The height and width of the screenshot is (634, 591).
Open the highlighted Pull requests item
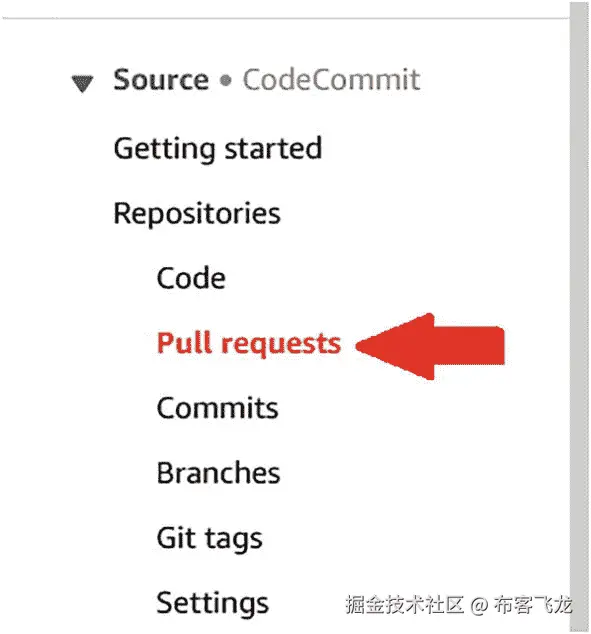click(x=249, y=344)
